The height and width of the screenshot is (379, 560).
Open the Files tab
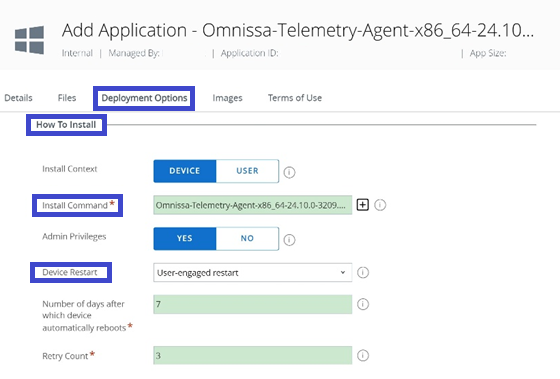point(67,98)
